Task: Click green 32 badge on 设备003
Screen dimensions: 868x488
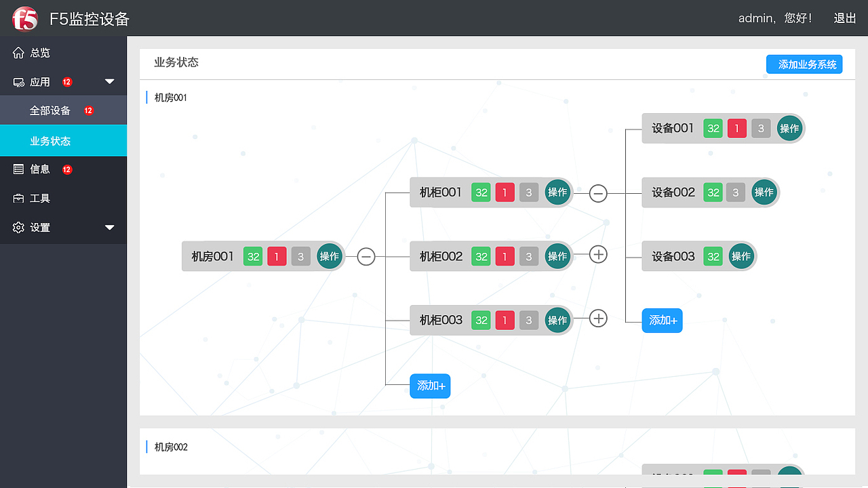Action: (713, 256)
